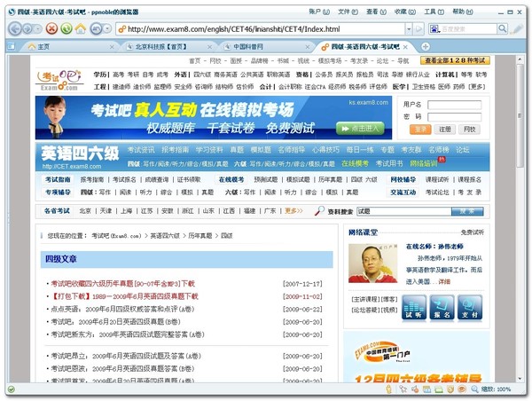Click the green 点击进入 banner button

tap(360, 129)
